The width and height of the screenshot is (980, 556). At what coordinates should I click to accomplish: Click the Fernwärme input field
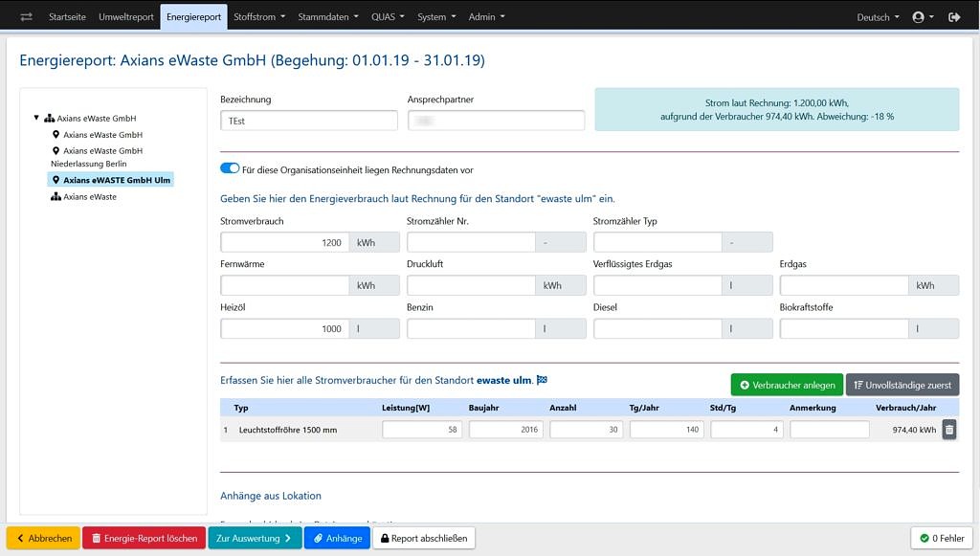coord(284,285)
